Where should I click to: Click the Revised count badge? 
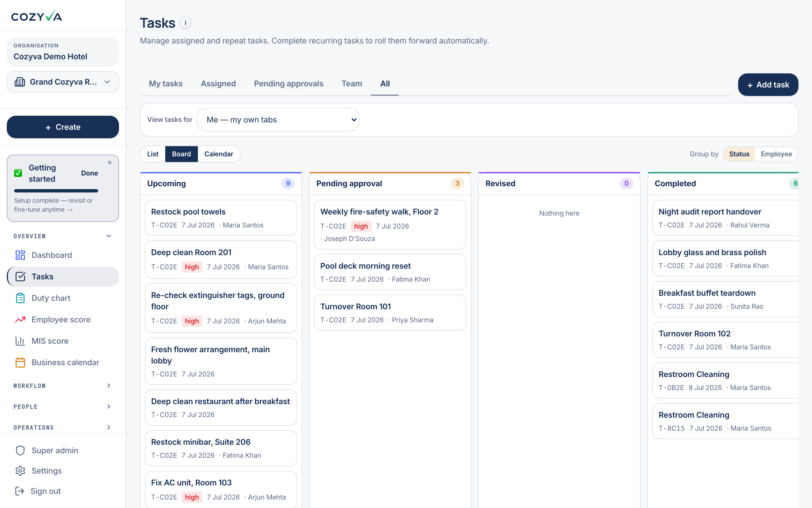626,183
